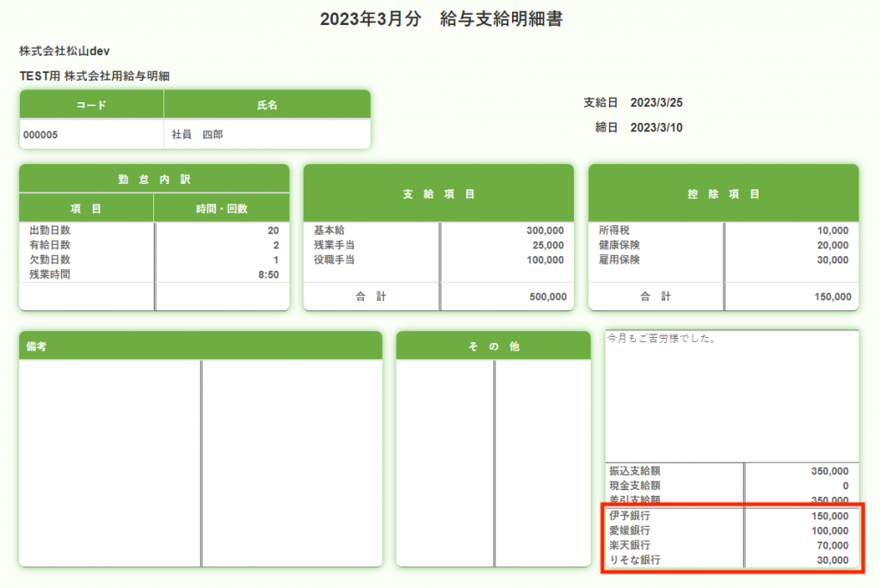This screenshot has height=588, width=881.
Task: Select the 雇用保険 row label
Action: (619, 260)
